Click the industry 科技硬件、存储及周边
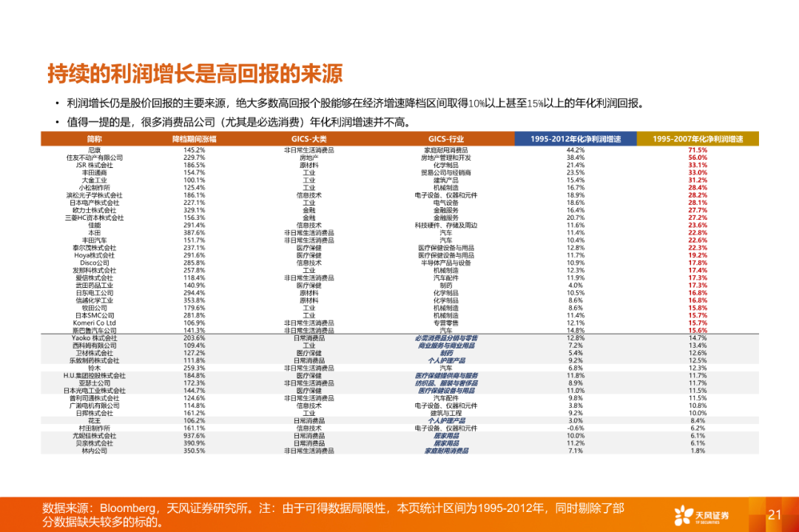Viewport: 799px width, 532px height. pyautogui.click(x=446, y=225)
